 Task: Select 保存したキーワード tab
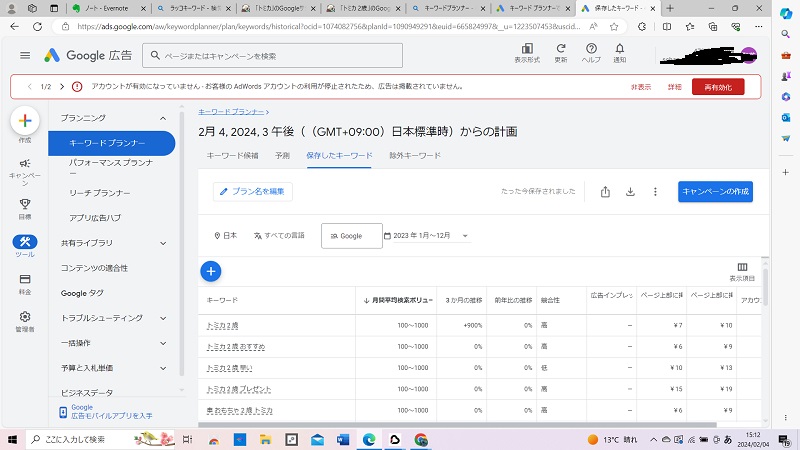tap(339, 156)
